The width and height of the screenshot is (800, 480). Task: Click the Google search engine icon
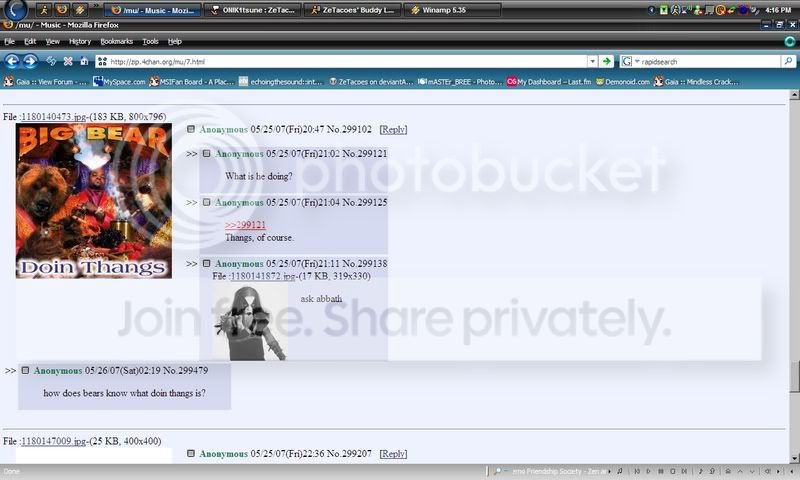(627, 61)
